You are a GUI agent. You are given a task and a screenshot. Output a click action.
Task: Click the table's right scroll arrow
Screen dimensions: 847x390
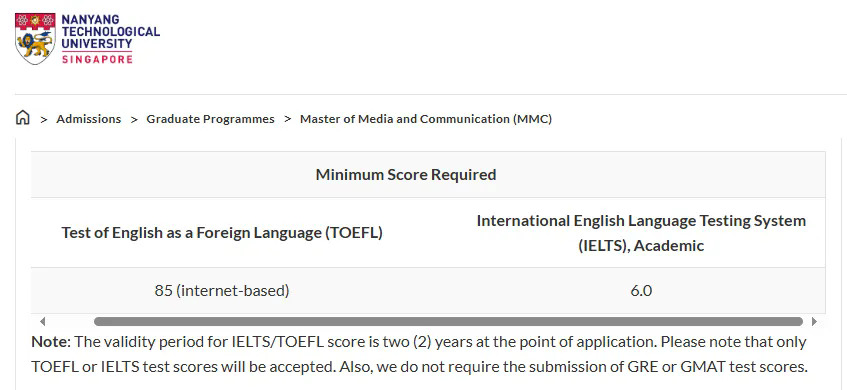(814, 322)
